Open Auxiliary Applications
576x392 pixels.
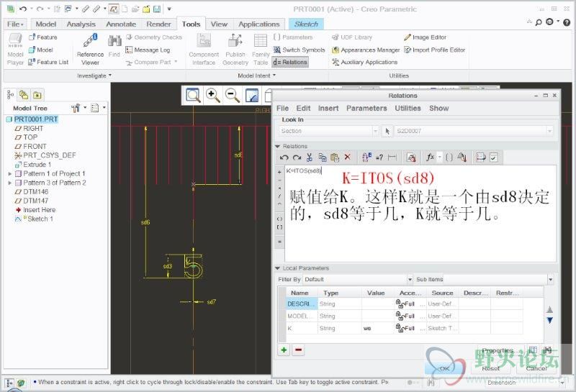click(x=364, y=62)
